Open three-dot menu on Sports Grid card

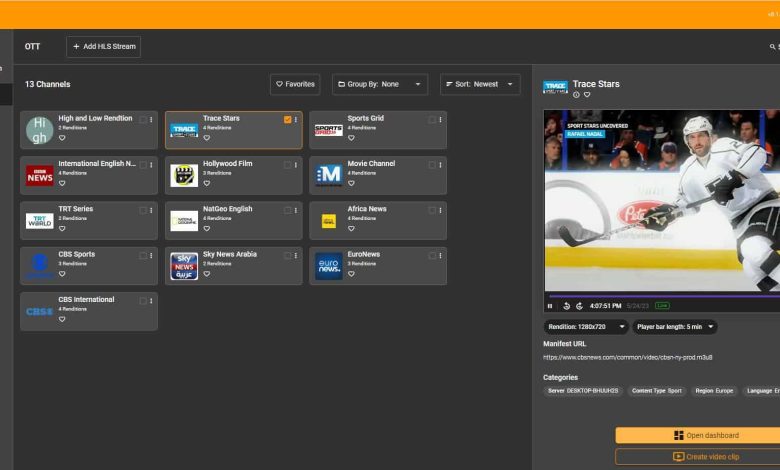click(x=440, y=119)
